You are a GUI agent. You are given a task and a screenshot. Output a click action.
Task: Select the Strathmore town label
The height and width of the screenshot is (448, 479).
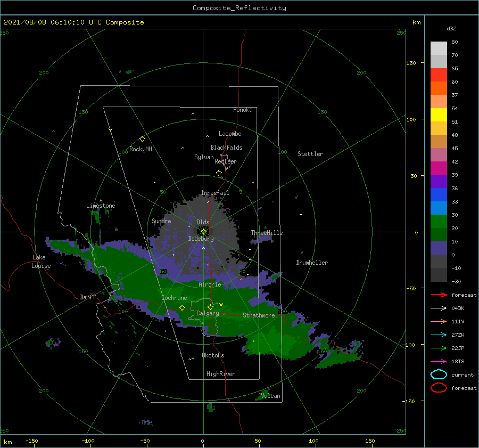[x=259, y=315]
